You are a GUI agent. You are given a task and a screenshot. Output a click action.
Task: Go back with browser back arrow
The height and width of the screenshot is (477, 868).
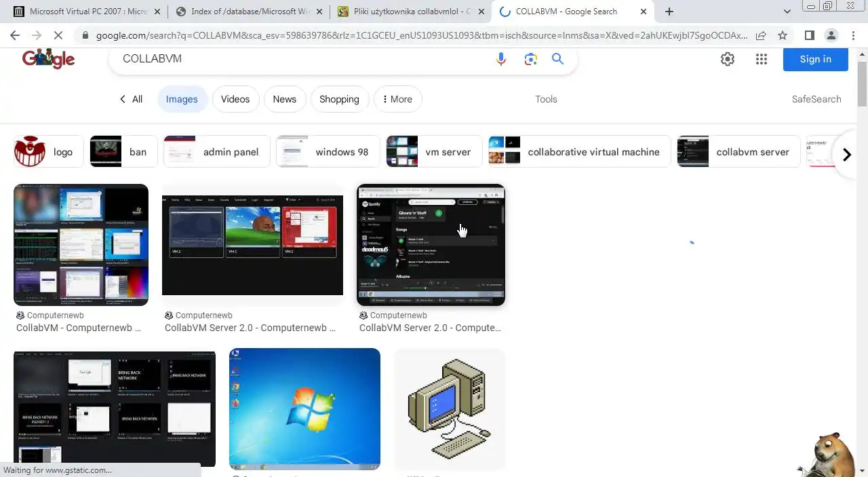pos(15,35)
